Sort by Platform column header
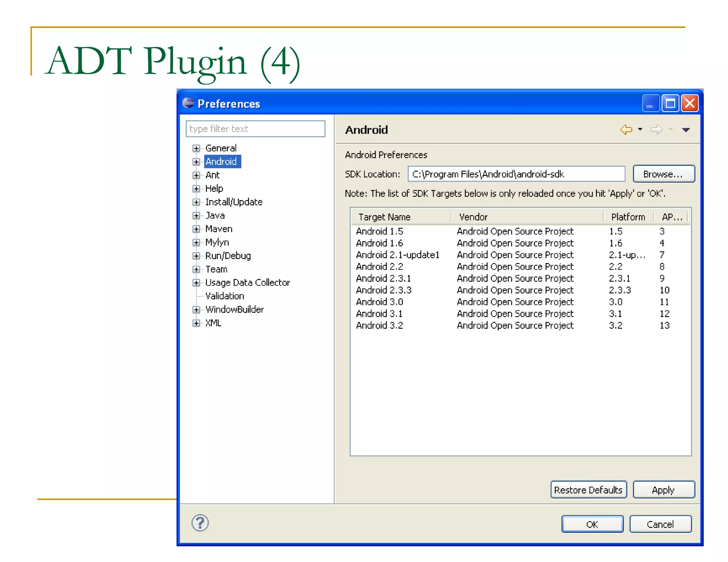Screen dimensions: 728x562 tap(628, 217)
